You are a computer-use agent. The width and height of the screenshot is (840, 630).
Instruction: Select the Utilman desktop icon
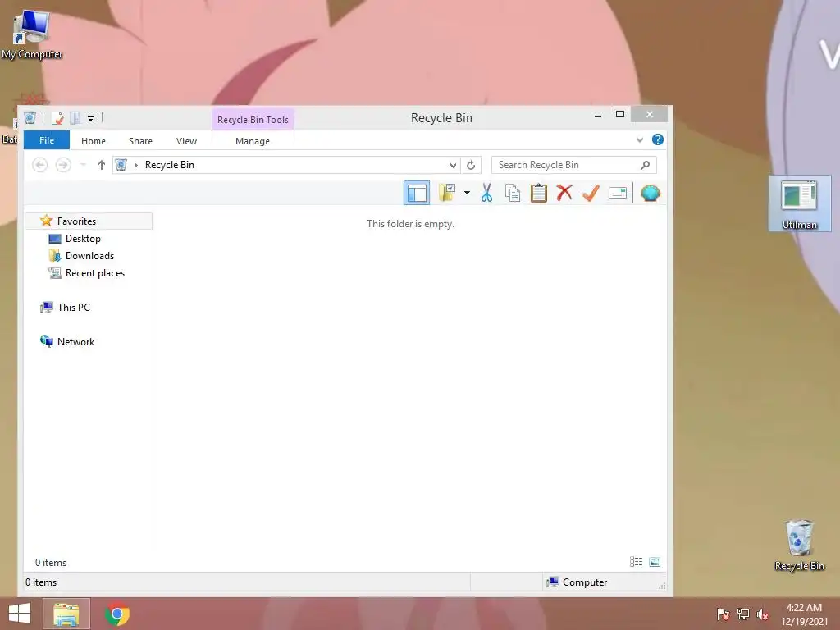[799, 203]
